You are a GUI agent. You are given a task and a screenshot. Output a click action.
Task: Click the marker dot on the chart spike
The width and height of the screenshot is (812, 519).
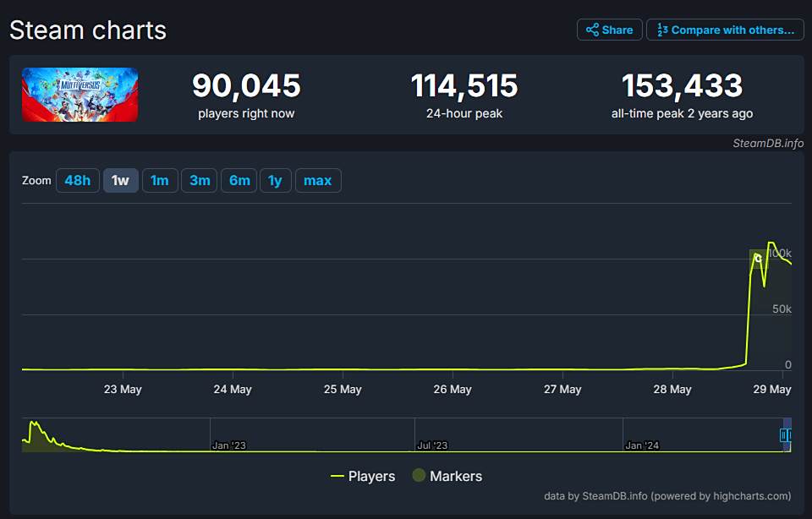click(x=758, y=258)
